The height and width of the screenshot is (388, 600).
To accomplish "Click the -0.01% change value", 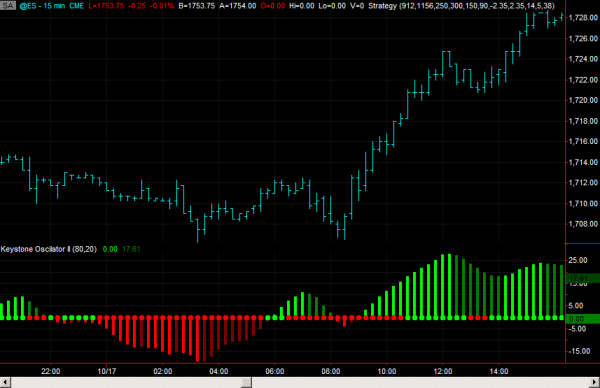I will [x=162, y=6].
